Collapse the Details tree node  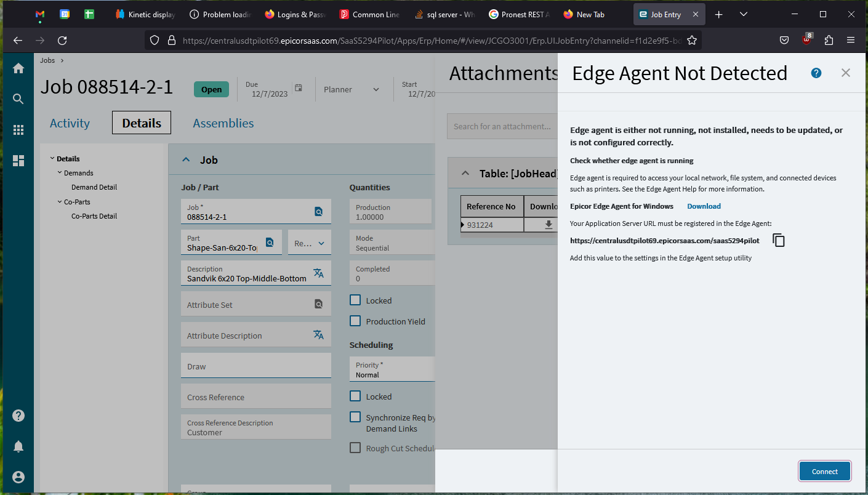click(52, 159)
